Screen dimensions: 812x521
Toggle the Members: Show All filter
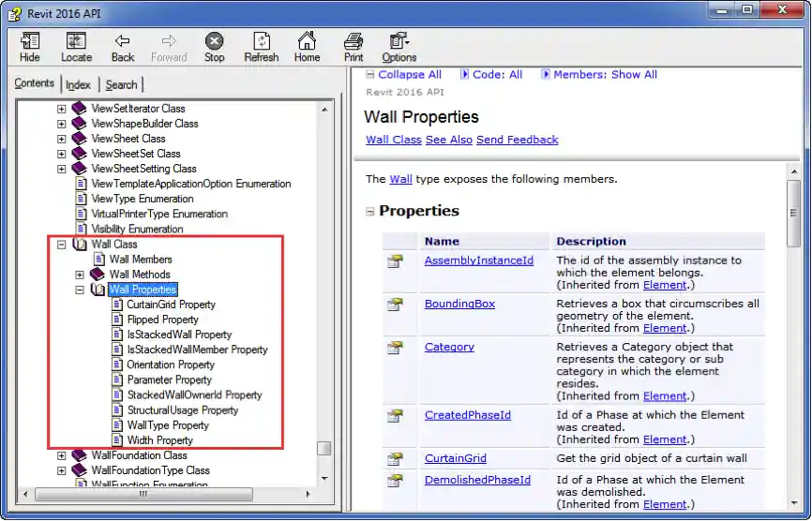coord(605,74)
